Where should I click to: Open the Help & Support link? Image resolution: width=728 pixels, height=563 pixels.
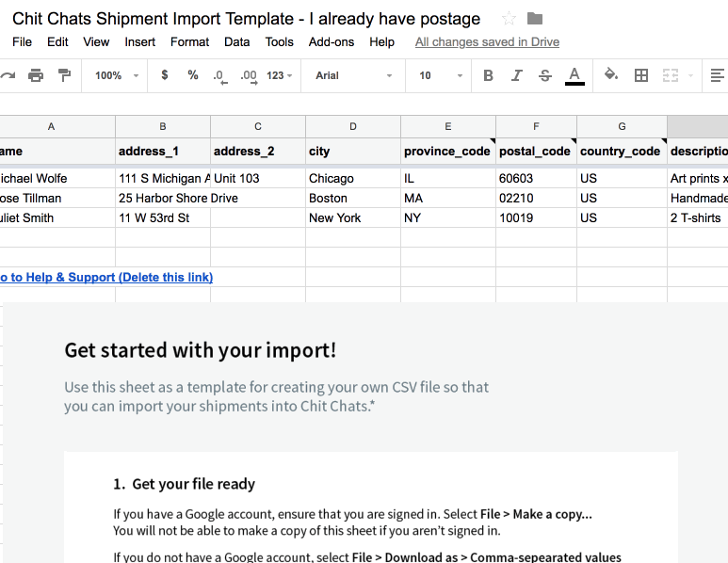[x=106, y=277]
